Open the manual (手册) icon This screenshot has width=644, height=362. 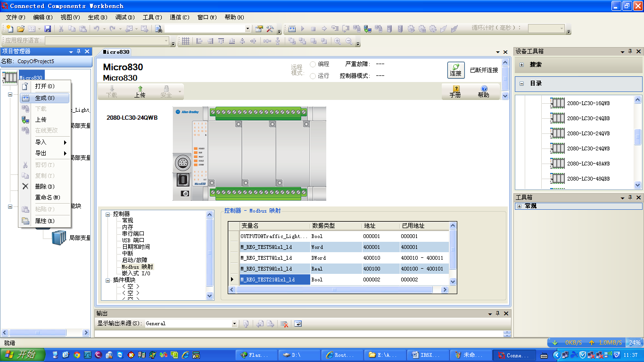coord(455,91)
